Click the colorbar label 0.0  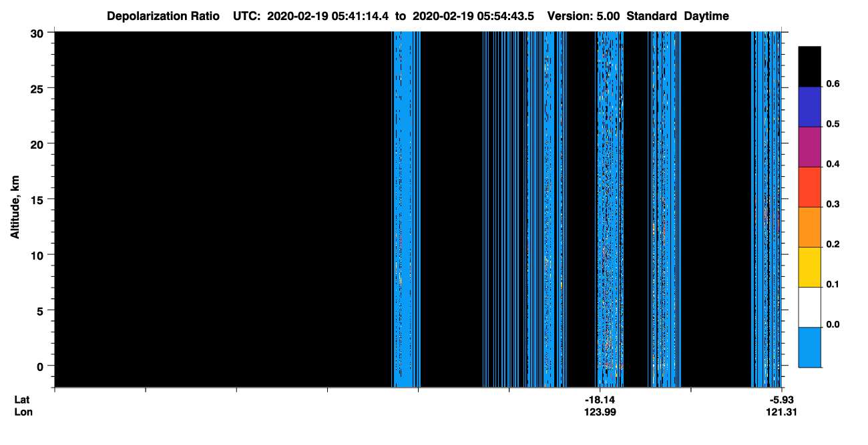[x=833, y=324]
